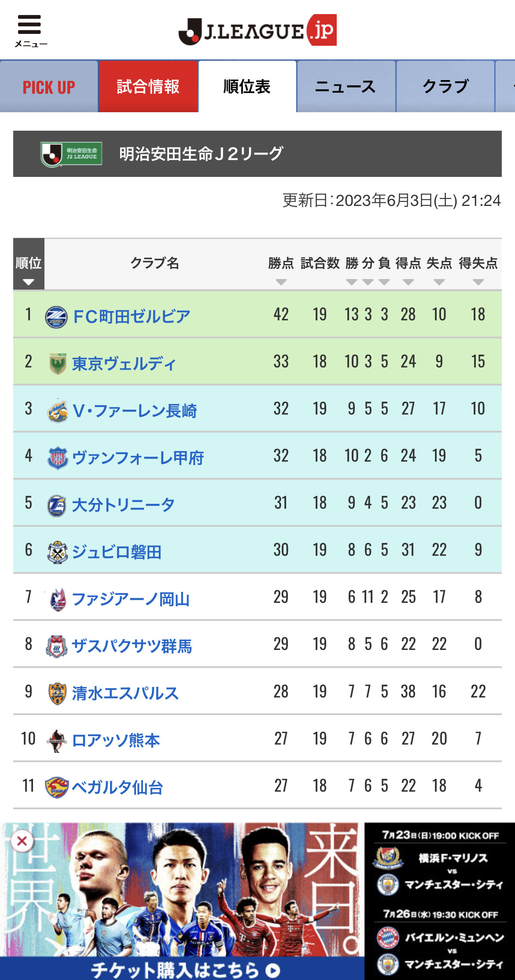Switch to the 試合情報 tab
Image resolution: width=515 pixels, height=980 pixels.
coord(148,87)
